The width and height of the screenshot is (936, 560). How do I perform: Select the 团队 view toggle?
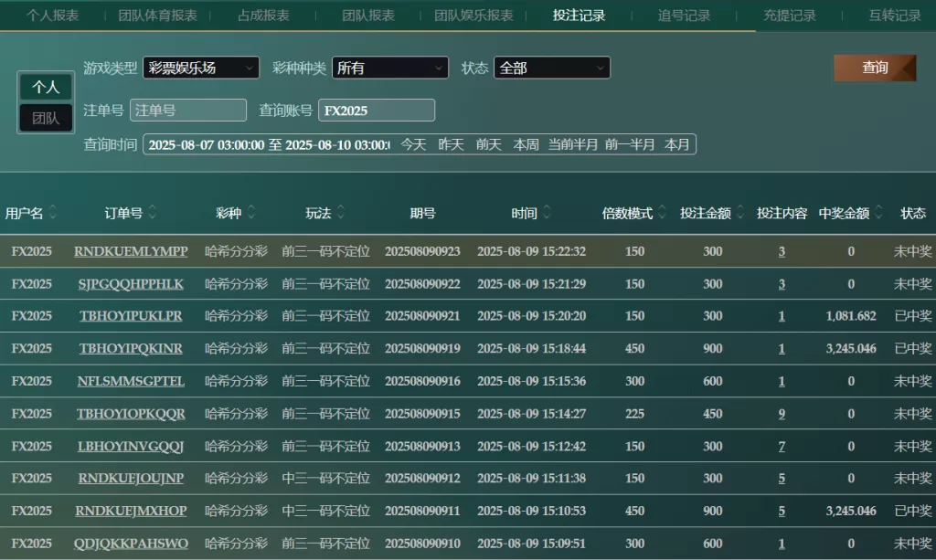click(x=46, y=118)
